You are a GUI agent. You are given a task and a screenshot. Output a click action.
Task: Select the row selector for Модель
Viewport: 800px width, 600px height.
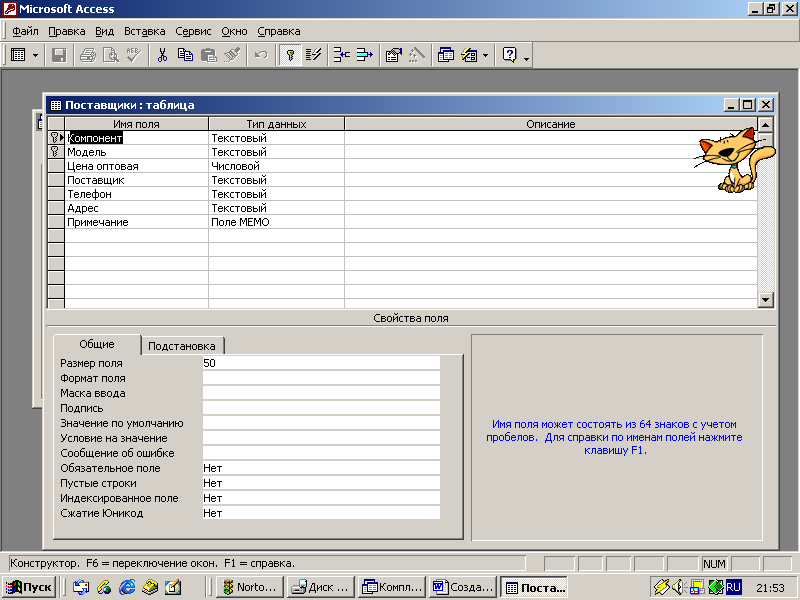point(56,152)
